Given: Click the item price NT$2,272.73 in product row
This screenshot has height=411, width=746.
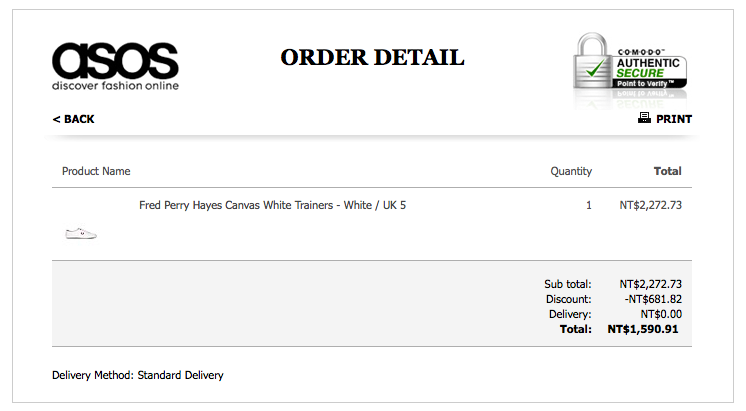Looking at the screenshot, I should pyautogui.click(x=650, y=205).
